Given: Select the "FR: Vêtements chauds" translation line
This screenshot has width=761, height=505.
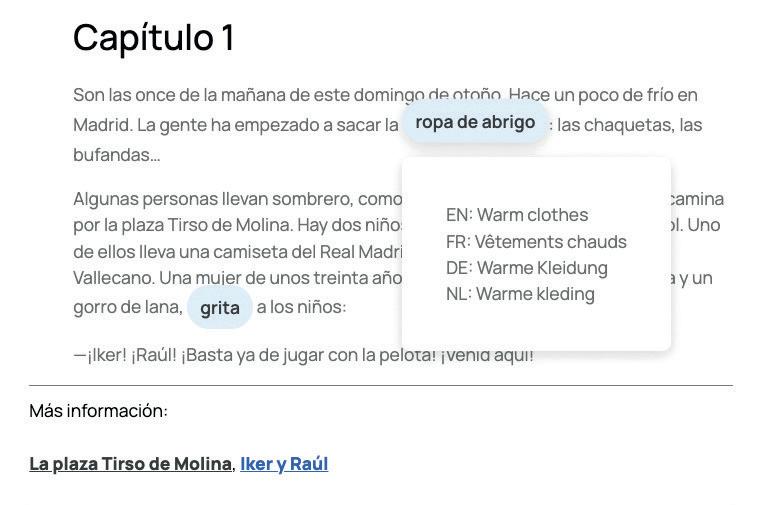Looking at the screenshot, I should [536, 242].
